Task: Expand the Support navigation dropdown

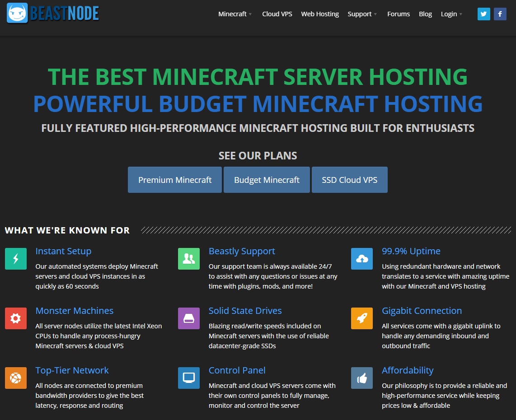Action: point(360,14)
